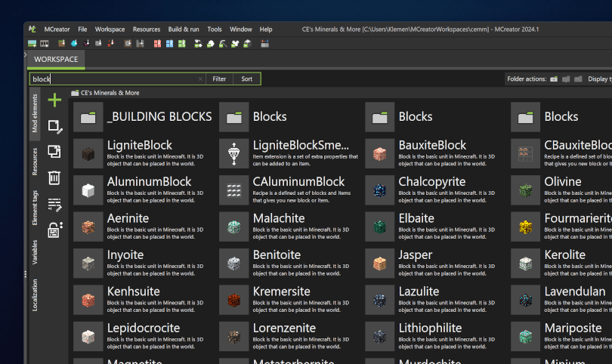Screen dimensions: 612x364
Task: Click the blue grid toolbar icon
Action: pyautogui.click(x=169, y=44)
